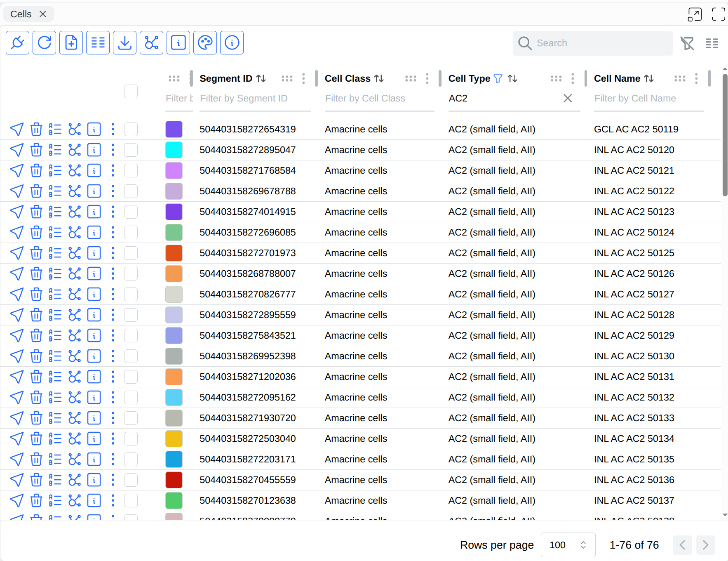Navigate to cell GCL AC AC2 50119
Screen dimensions: 728x561
click(17, 129)
